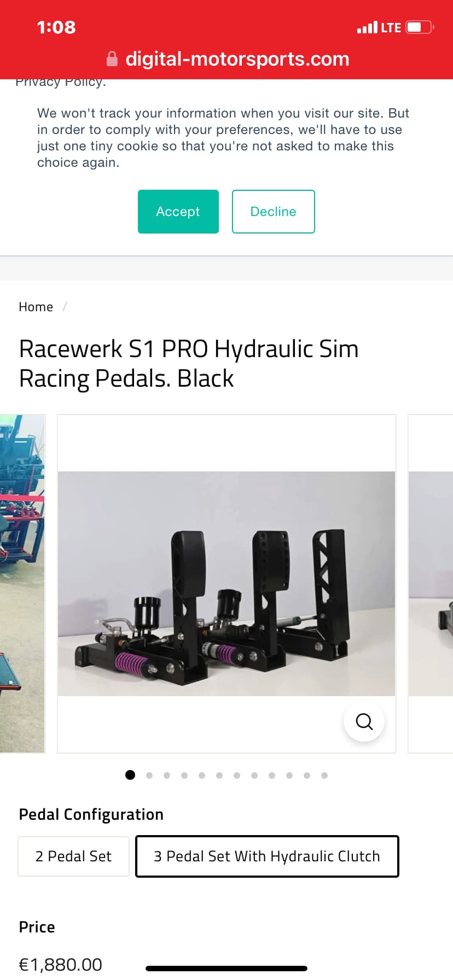Select the 2 Pedal Set option
Screen dimensions: 453x980
coord(73,856)
